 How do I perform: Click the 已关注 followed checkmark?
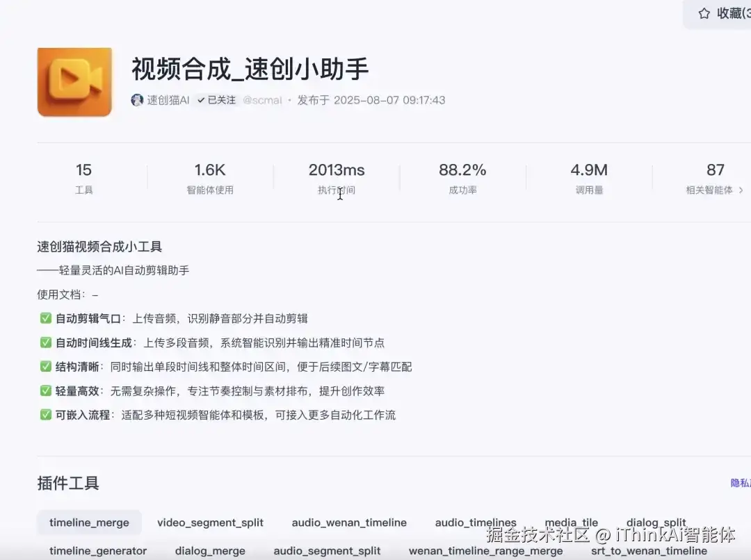tap(201, 100)
